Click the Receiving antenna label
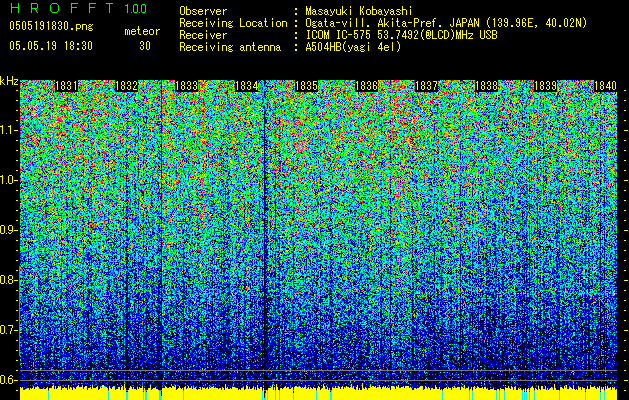629x400 pixels. point(230,47)
